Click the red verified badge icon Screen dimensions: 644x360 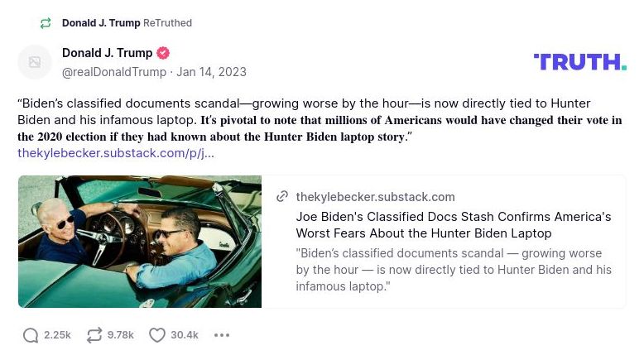pyautogui.click(x=163, y=53)
